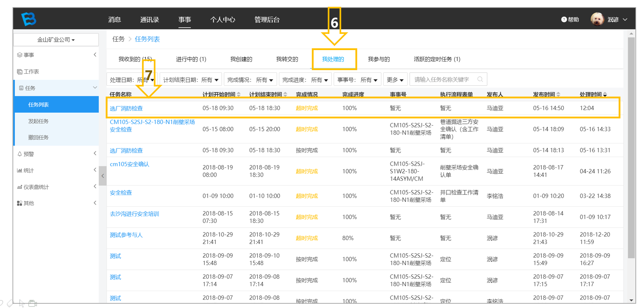644x308 pixels.
Task: Sort by 处理时间 column arrows
Action: click(x=605, y=94)
